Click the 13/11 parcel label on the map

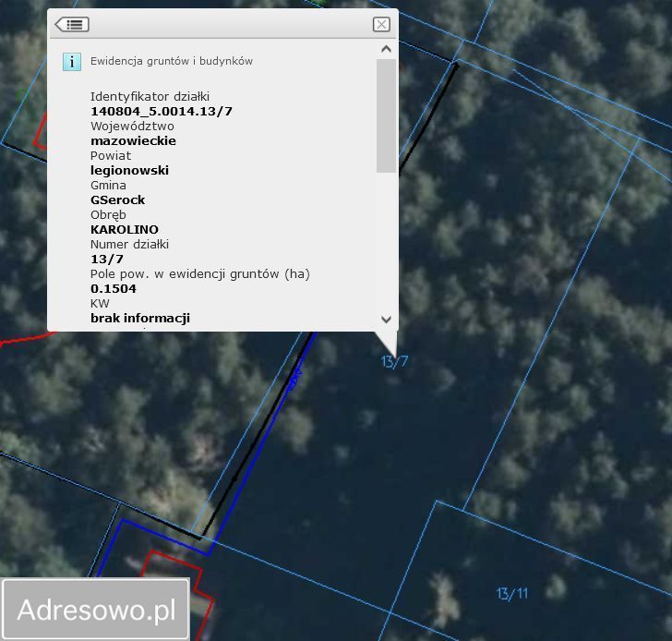(511, 593)
